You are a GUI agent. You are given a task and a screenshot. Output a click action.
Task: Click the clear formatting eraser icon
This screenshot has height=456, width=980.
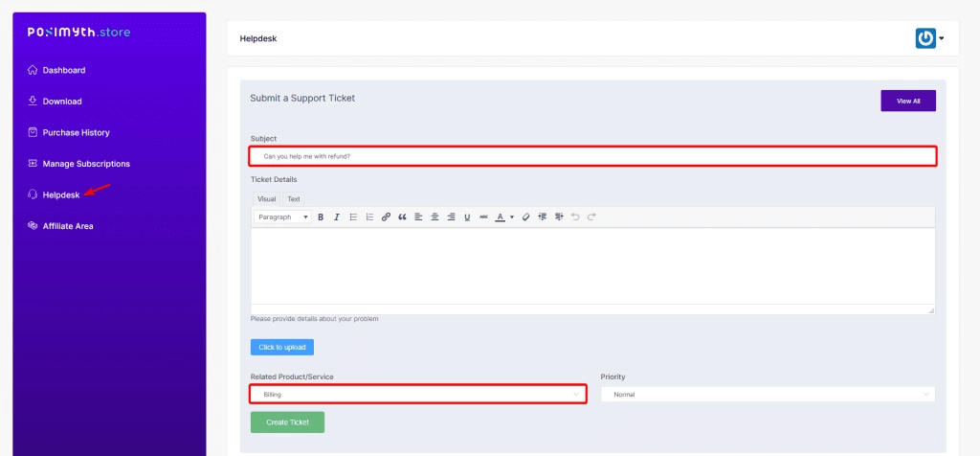tap(526, 217)
